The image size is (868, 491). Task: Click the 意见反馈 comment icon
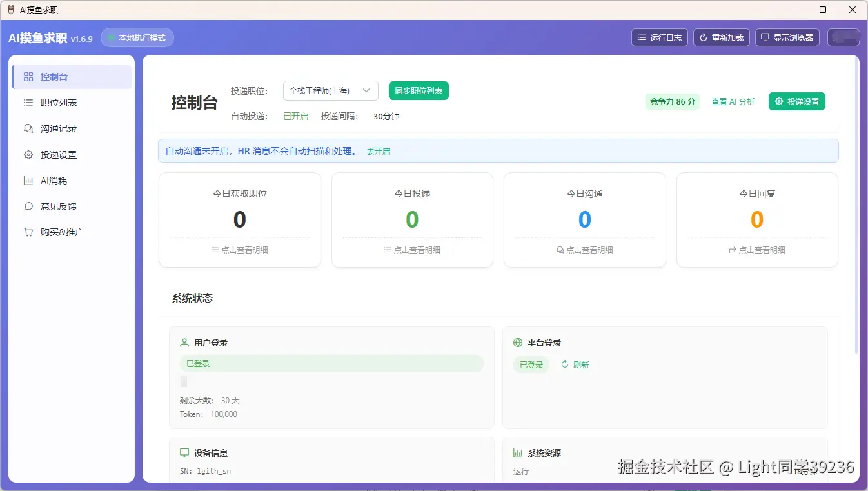click(x=28, y=206)
